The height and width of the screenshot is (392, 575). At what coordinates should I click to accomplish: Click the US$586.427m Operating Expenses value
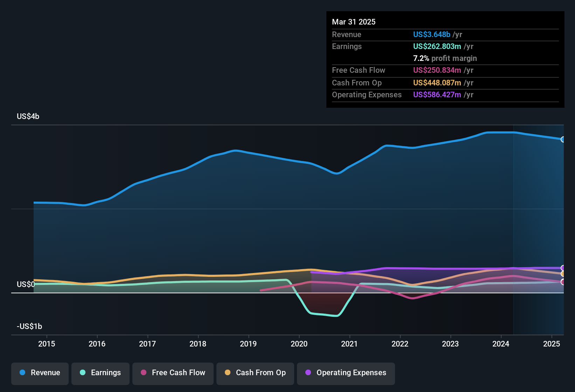[437, 94]
